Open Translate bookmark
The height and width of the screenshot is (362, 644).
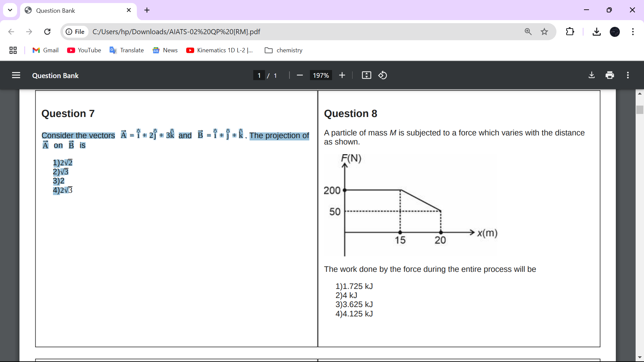coord(126,50)
